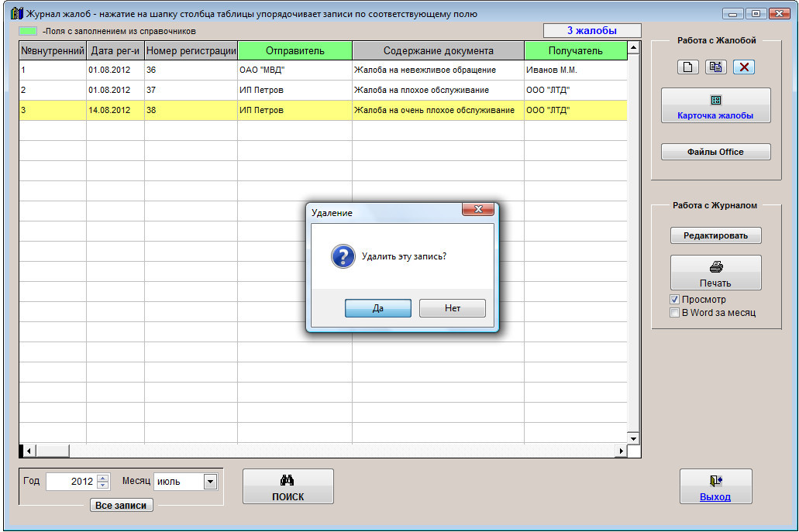This screenshot has width=799, height=532.
Task: Click the table's vertical scrollbar up arrow
Action: point(633,48)
